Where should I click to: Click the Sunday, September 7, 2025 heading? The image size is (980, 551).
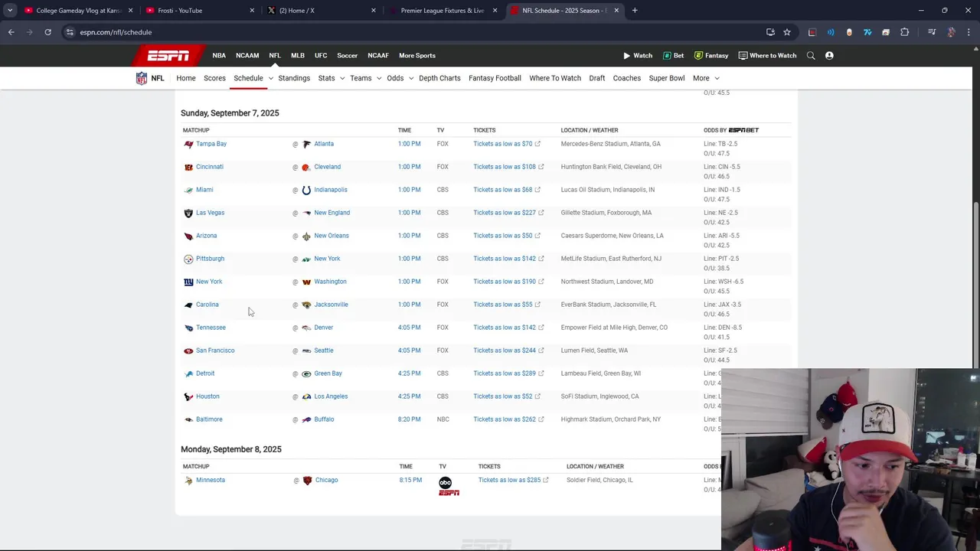230,113
